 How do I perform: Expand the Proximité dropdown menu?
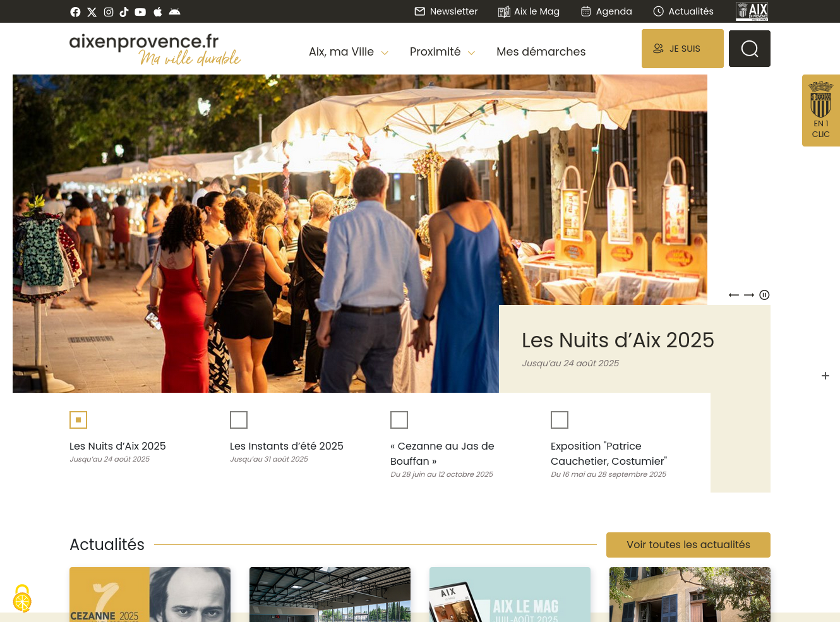coord(442,52)
